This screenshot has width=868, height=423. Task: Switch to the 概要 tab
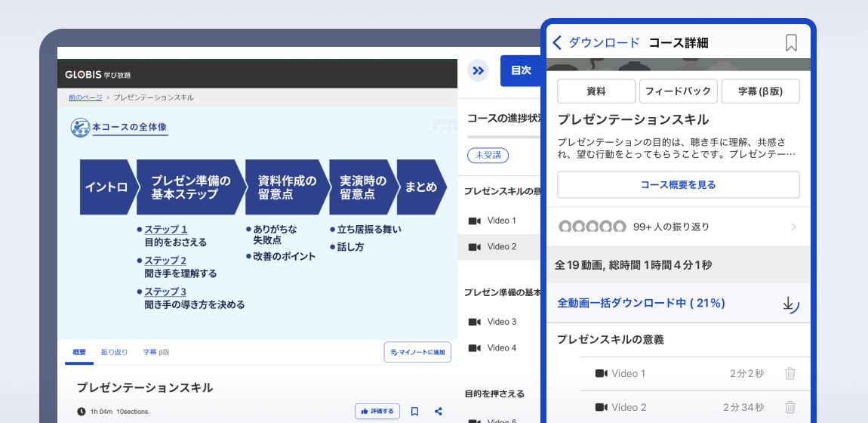pyautogui.click(x=79, y=352)
